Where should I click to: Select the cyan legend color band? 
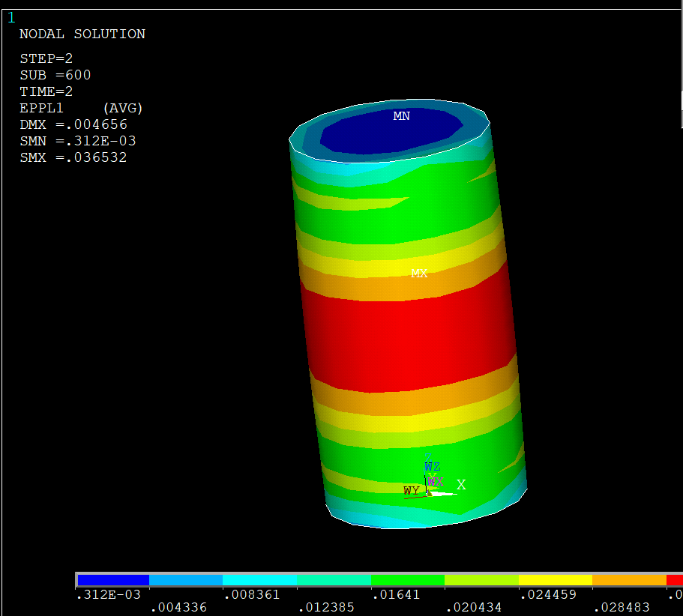[x=260, y=580]
